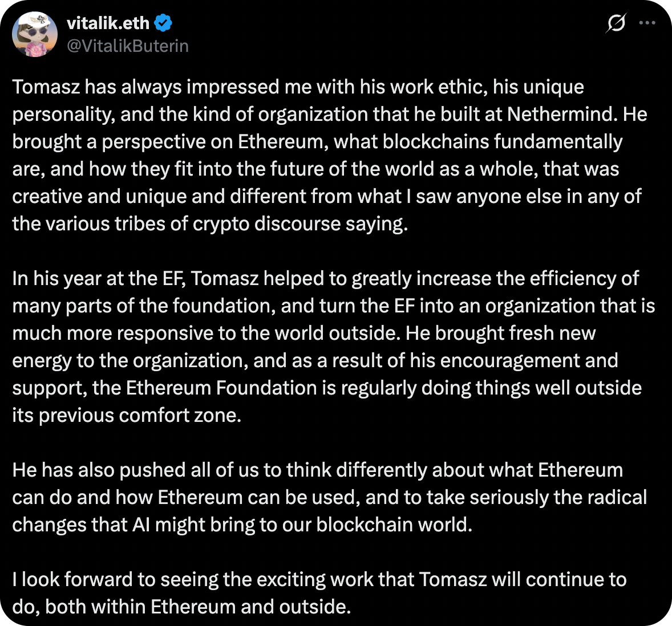
Task: Click the Grok explain-post icon
Action: [616, 23]
